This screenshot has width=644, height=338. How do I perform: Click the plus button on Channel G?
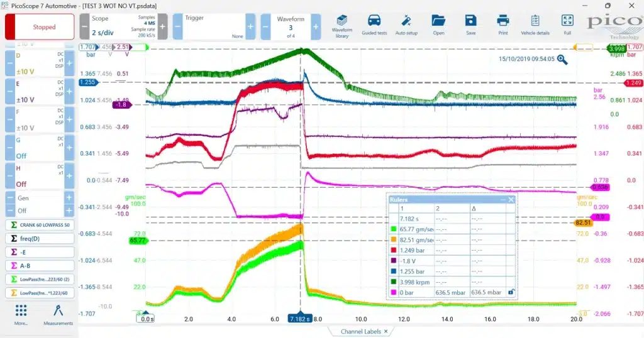[69, 148]
